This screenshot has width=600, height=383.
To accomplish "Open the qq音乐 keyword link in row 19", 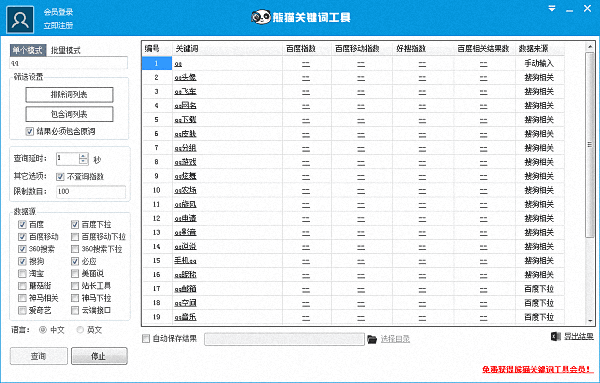I will click(185, 317).
